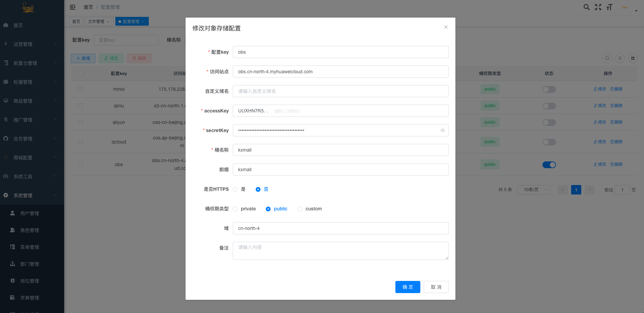The image size is (644, 313).
Task: Open column display settings grid icon
Action: (633, 58)
